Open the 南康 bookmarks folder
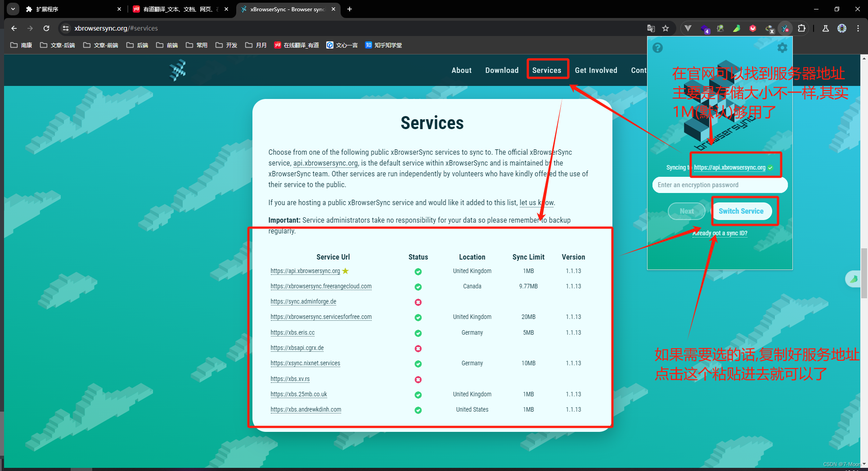 [x=21, y=45]
